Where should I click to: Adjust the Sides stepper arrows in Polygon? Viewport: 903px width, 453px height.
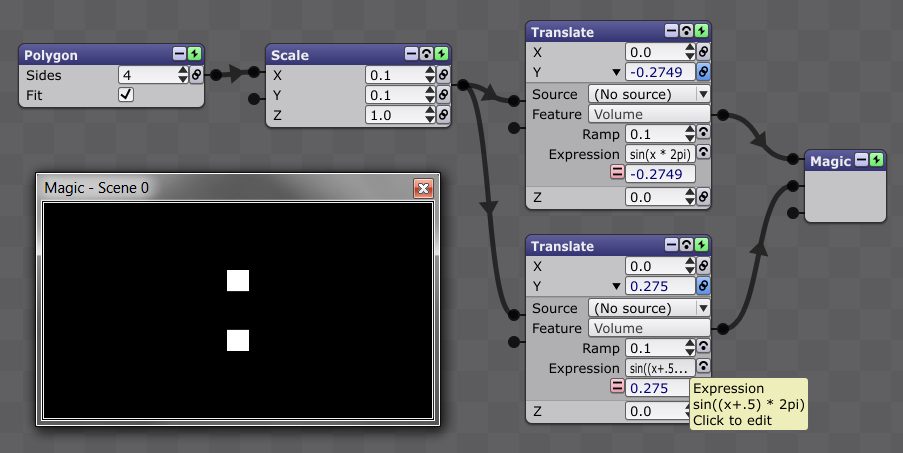[183, 75]
